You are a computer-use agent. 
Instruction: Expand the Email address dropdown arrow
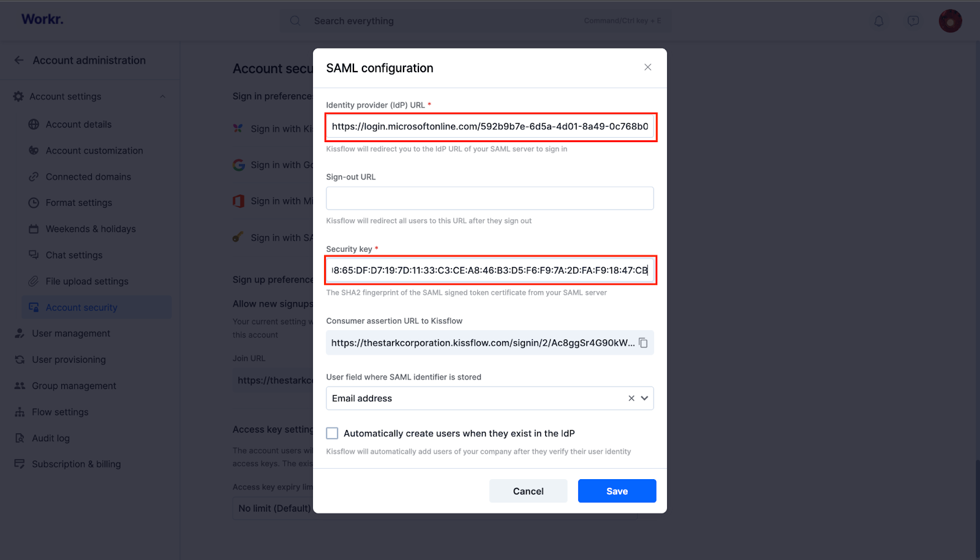pos(644,398)
